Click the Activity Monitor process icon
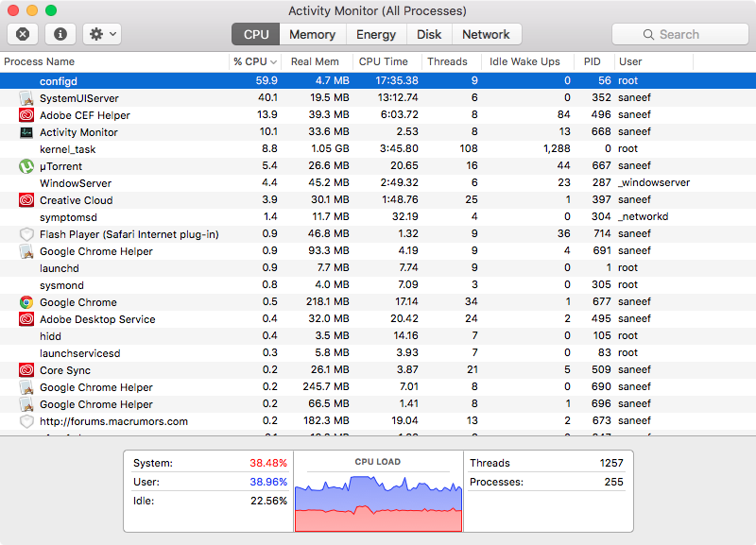 pos(26,132)
